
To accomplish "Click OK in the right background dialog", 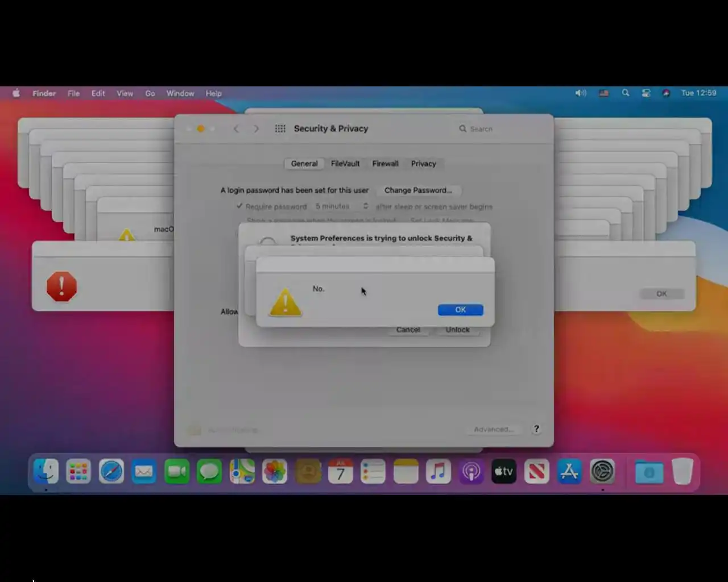I will coord(661,294).
